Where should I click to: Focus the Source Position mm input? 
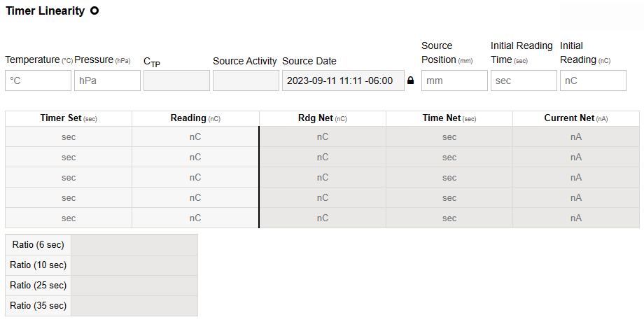(x=454, y=80)
